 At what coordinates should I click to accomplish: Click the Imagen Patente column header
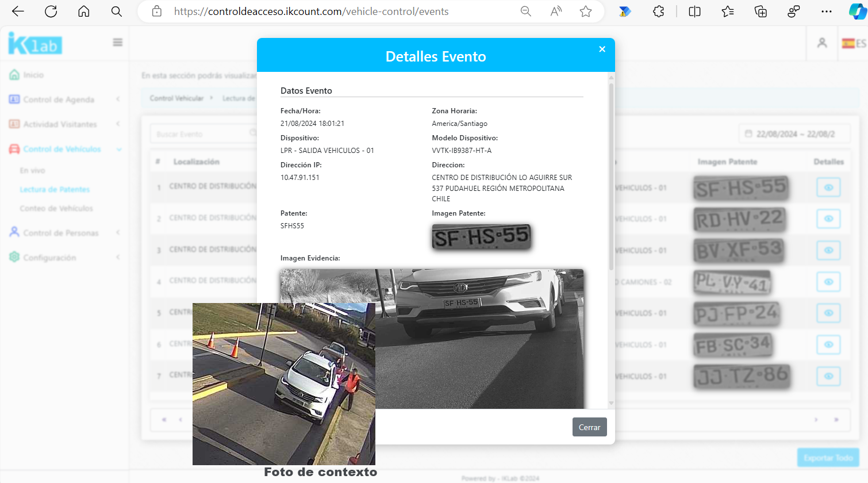point(727,162)
